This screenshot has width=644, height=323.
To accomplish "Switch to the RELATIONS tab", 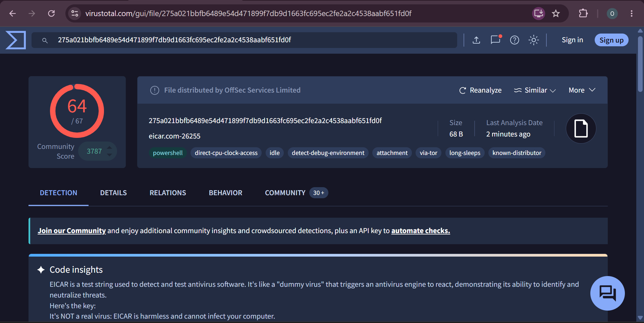I will [x=168, y=193].
